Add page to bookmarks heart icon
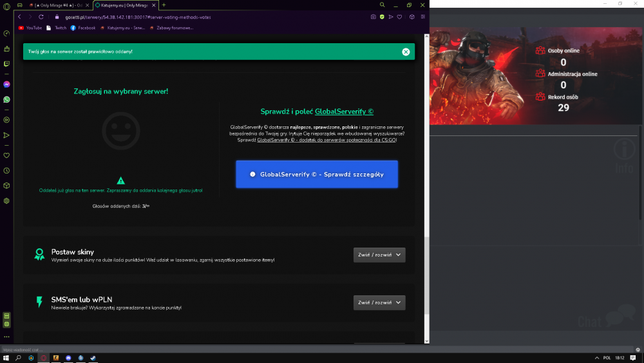The height and width of the screenshot is (363, 644). click(x=399, y=17)
